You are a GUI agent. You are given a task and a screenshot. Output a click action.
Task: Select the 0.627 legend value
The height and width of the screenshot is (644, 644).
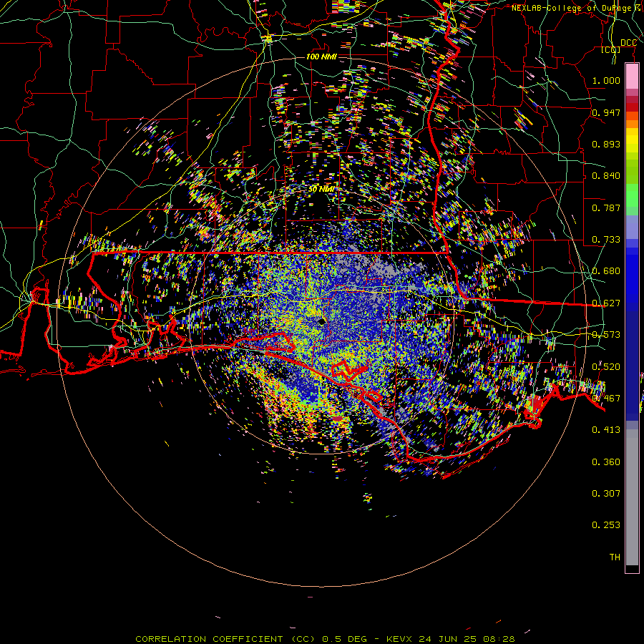point(606,303)
